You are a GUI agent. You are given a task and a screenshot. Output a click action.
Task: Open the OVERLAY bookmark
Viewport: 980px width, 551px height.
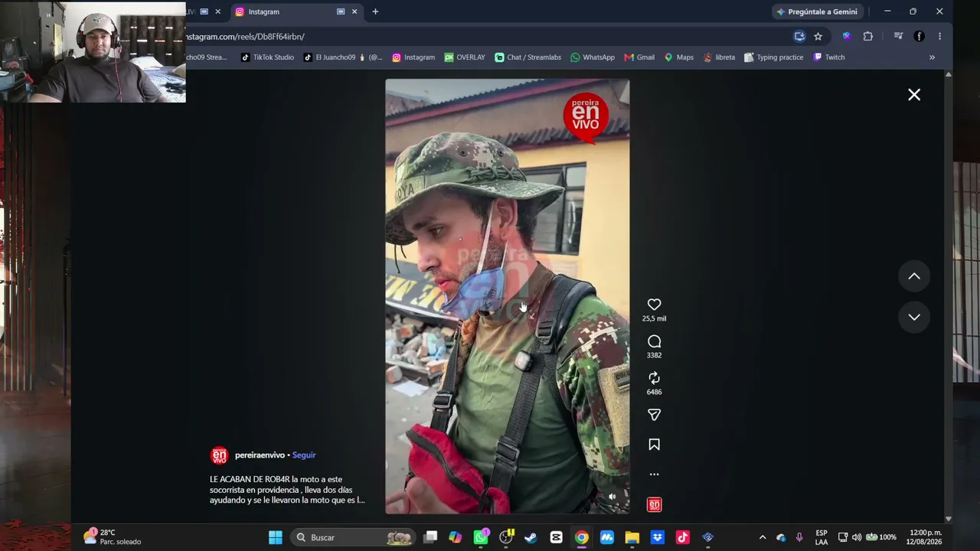pyautogui.click(x=465, y=57)
